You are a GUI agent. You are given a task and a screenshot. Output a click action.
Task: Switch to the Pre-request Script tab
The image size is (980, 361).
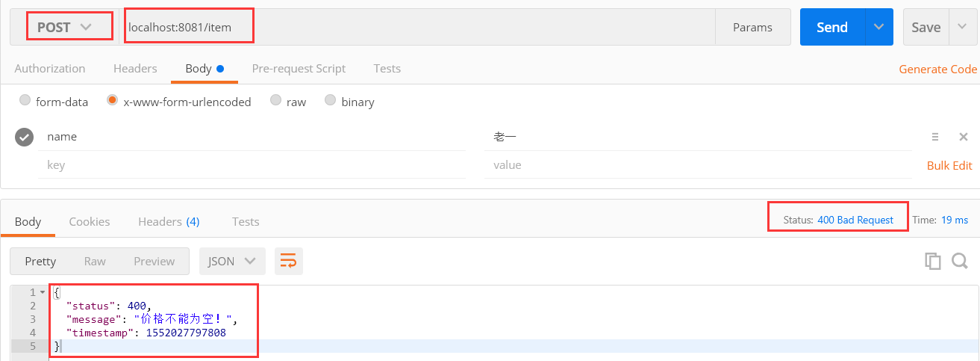[x=299, y=68]
